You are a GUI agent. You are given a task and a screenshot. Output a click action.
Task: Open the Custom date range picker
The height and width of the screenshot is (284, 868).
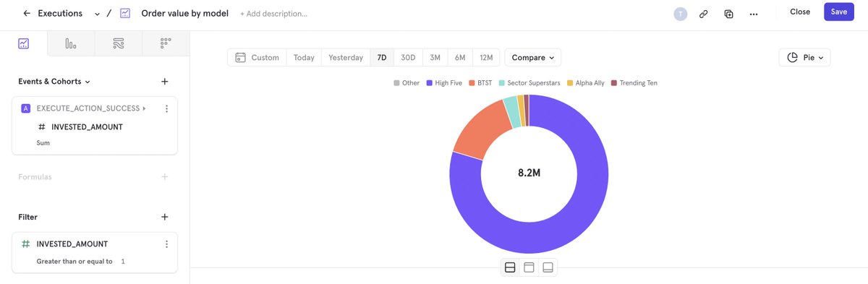[x=257, y=57]
